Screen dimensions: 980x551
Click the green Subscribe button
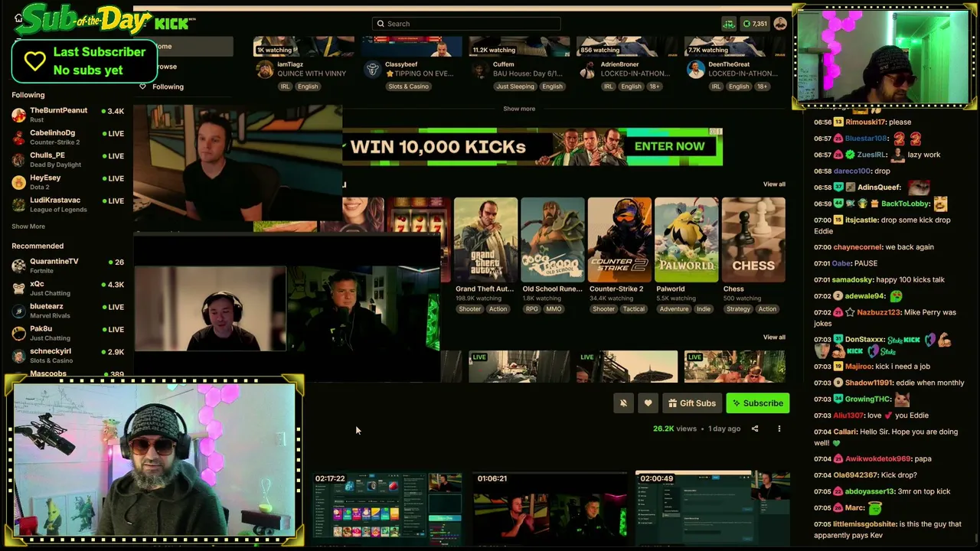(x=757, y=403)
